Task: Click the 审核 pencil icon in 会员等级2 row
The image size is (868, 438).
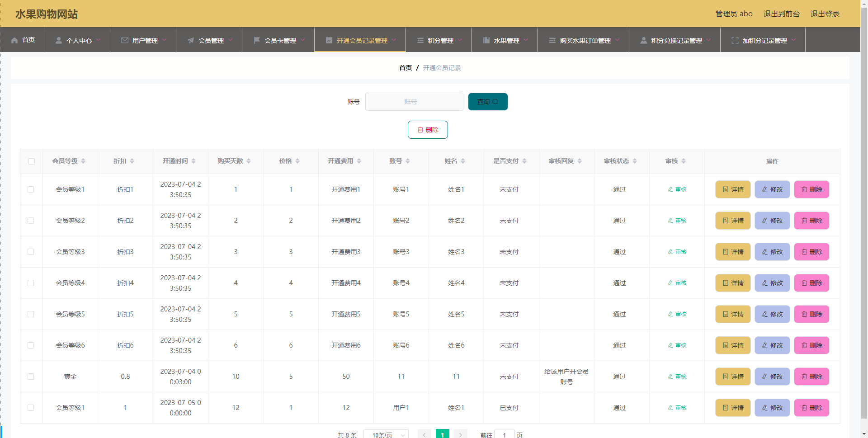Action: 670,221
